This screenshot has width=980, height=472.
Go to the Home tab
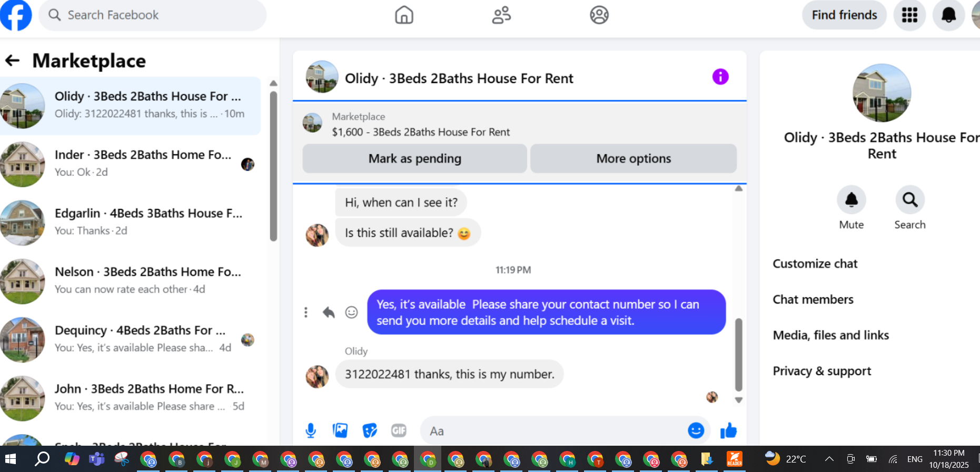point(404,15)
